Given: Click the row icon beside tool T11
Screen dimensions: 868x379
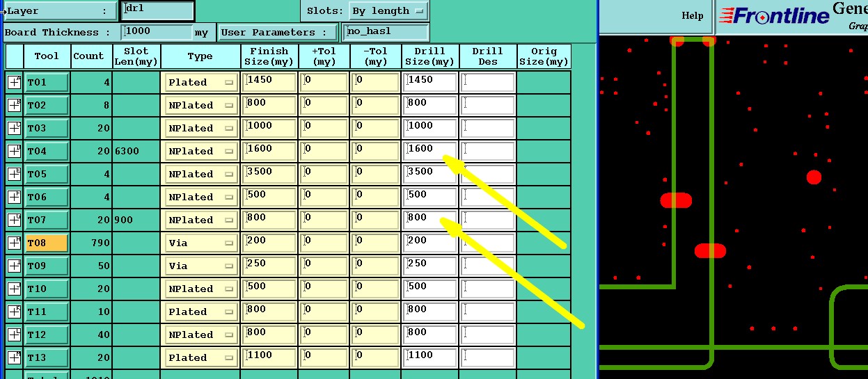Looking at the screenshot, I should [14, 312].
